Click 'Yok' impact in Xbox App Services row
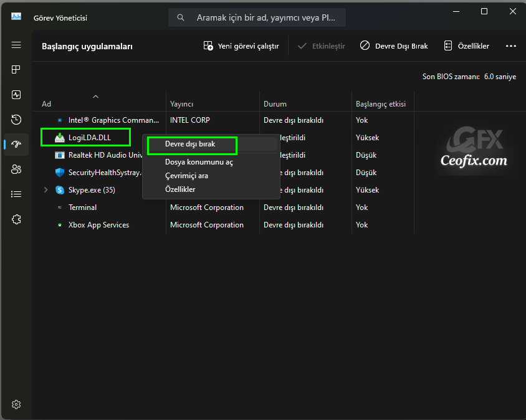526x420 pixels. (361, 225)
